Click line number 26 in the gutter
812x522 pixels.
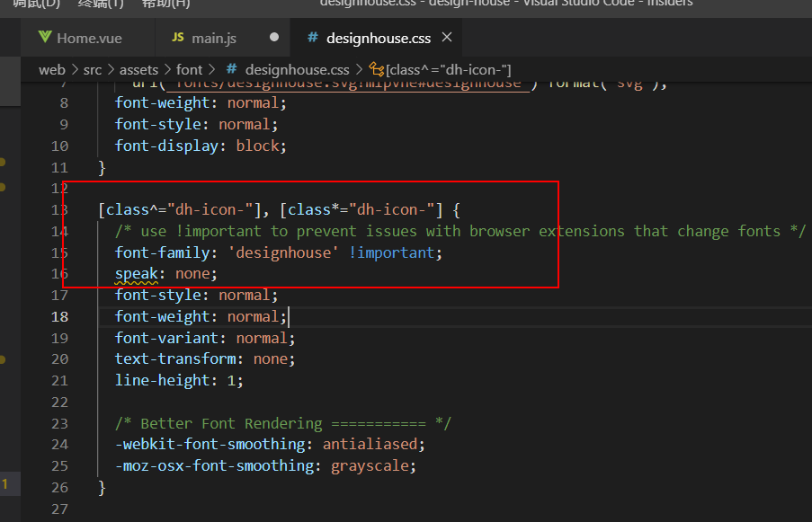(59, 488)
